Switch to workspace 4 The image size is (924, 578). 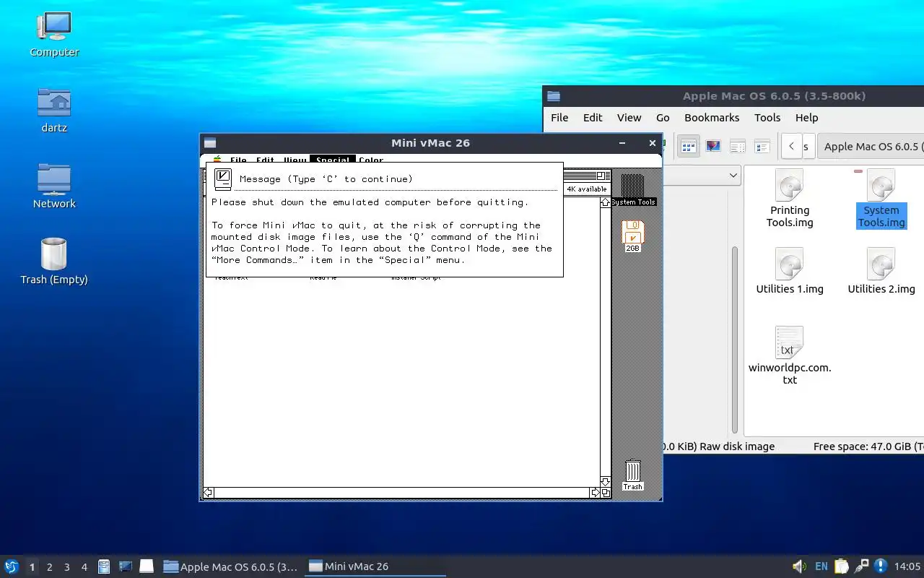[84, 566]
